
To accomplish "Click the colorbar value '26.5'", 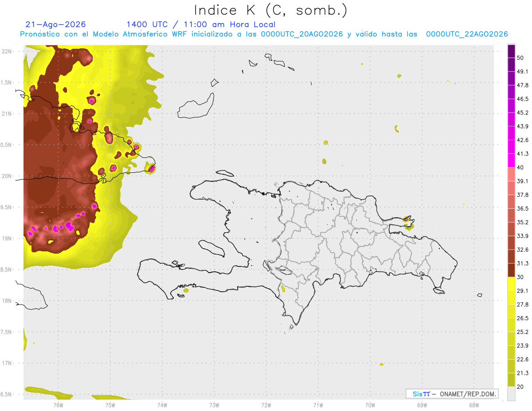I will pyautogui.click(x=523, y=318).
